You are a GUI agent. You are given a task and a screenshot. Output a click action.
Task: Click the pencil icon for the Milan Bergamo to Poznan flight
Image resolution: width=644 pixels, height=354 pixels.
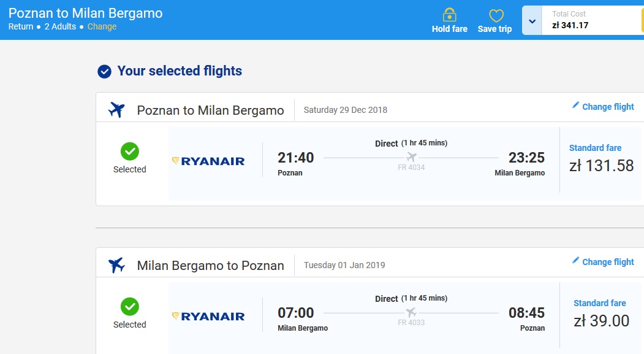[575, 261]
